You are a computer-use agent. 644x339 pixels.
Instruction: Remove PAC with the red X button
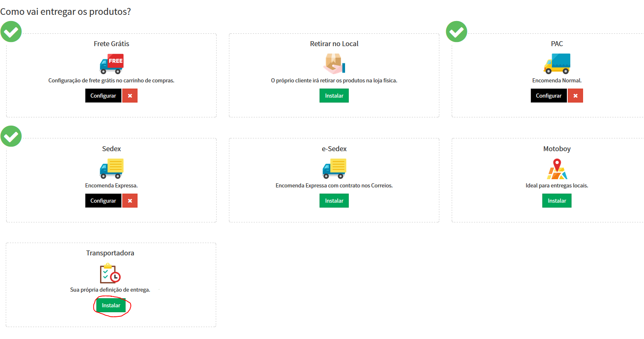point(575,96)
